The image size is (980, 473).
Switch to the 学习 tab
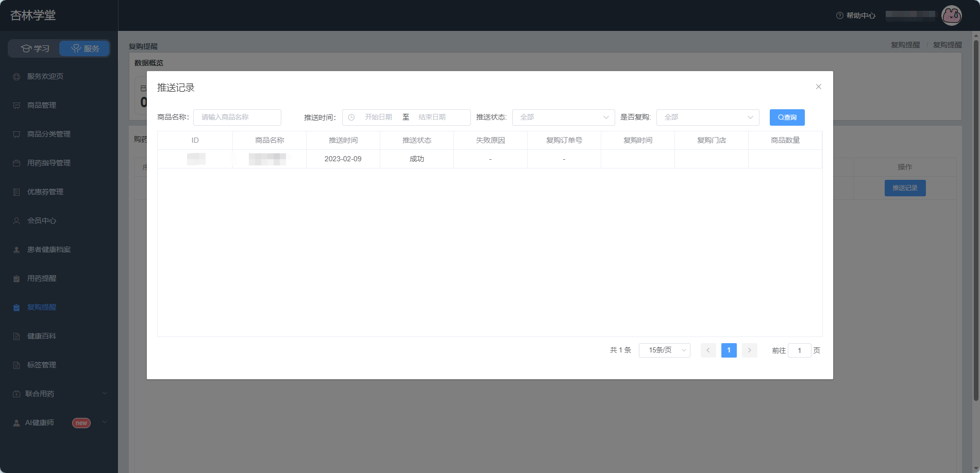35,48
